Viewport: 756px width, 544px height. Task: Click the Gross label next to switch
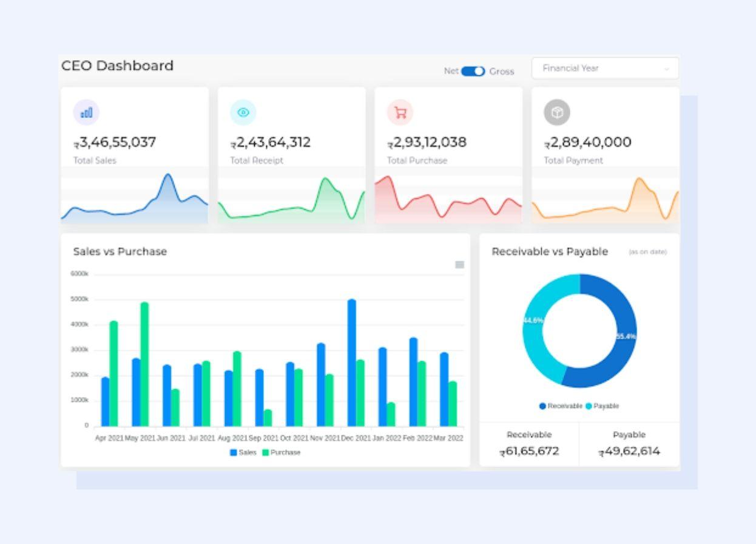[x=502, y=72]
